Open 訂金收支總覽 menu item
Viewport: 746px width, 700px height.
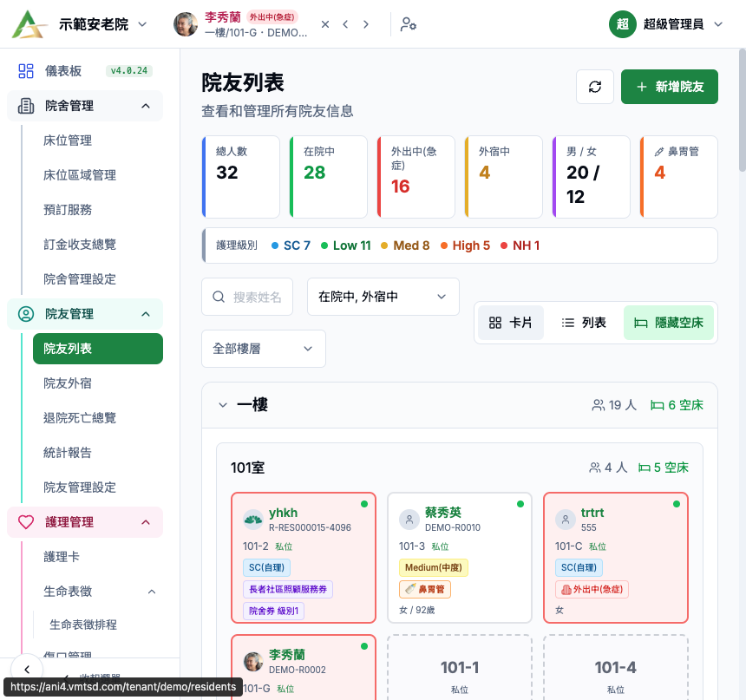pyautogui.click(x=80, y=245)
